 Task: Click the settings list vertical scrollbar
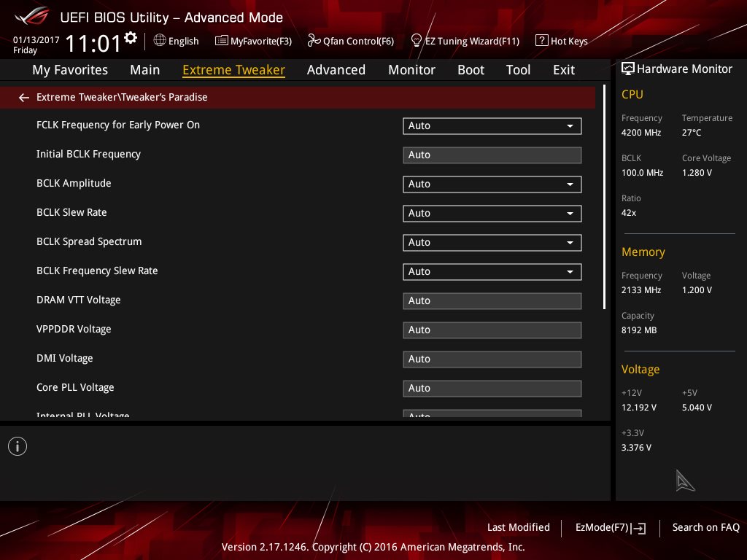point(604,197)
